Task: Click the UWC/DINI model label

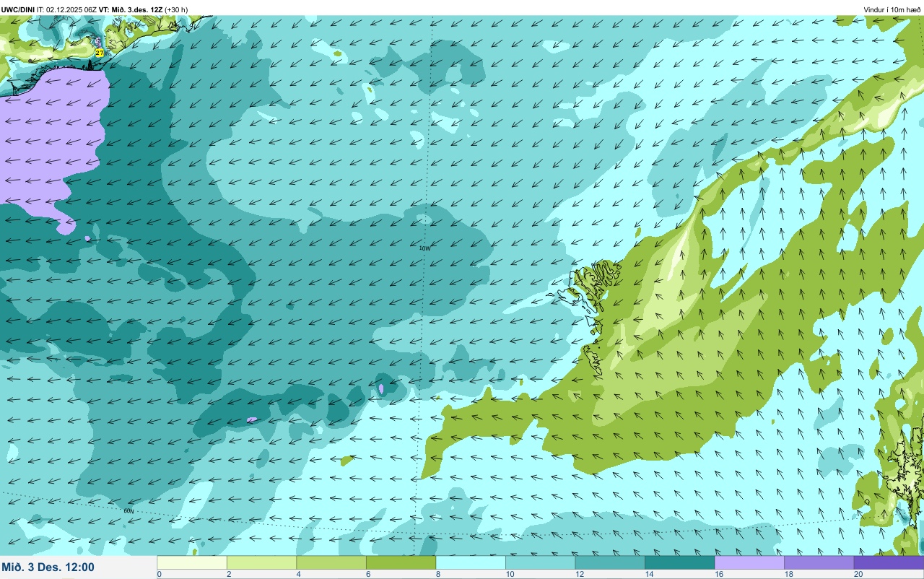Action: pyautogui.click(x=18, y=9)
